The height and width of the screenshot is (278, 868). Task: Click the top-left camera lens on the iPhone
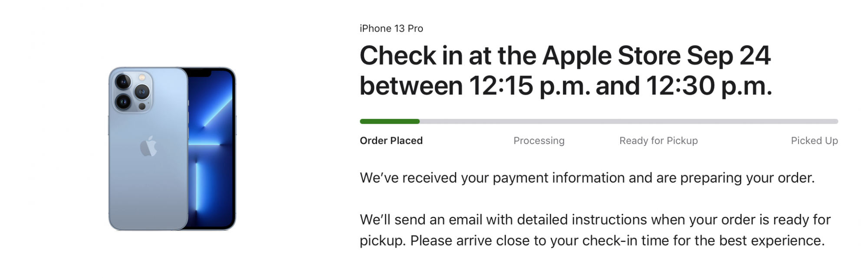123,82
